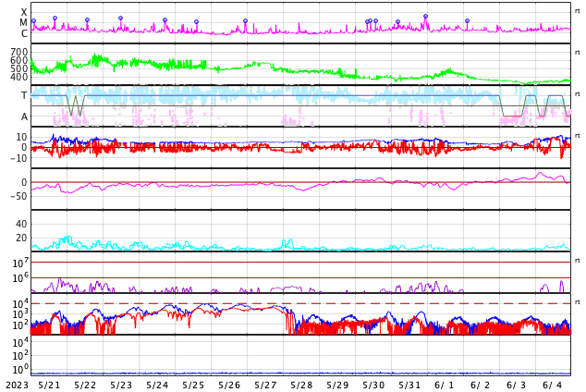Click the '5/29' date label
Screen dimensions: 586x392
click(x=337, y=386)
